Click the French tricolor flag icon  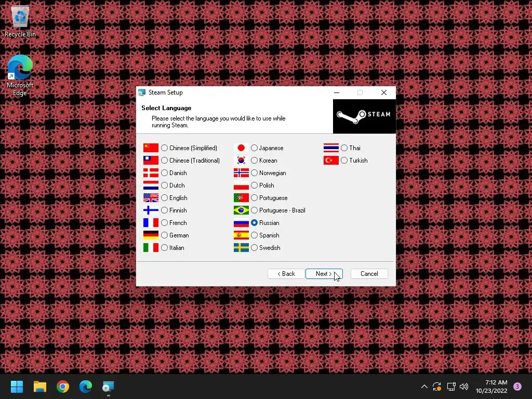point(151,223)
